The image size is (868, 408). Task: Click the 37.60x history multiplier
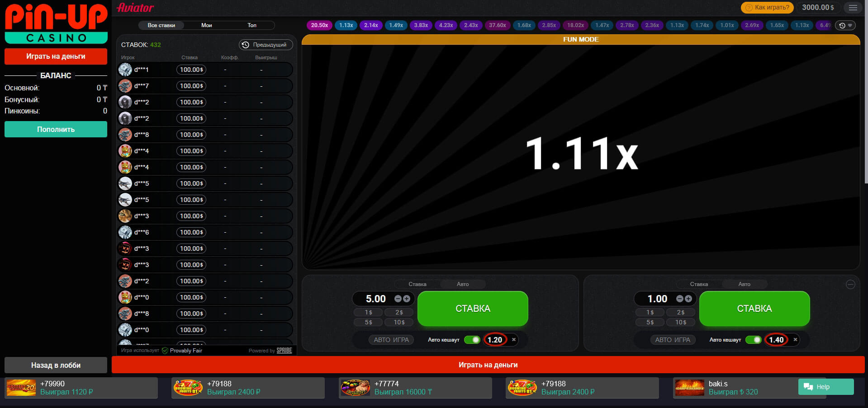pyautogui.click(x=498, y=25)
